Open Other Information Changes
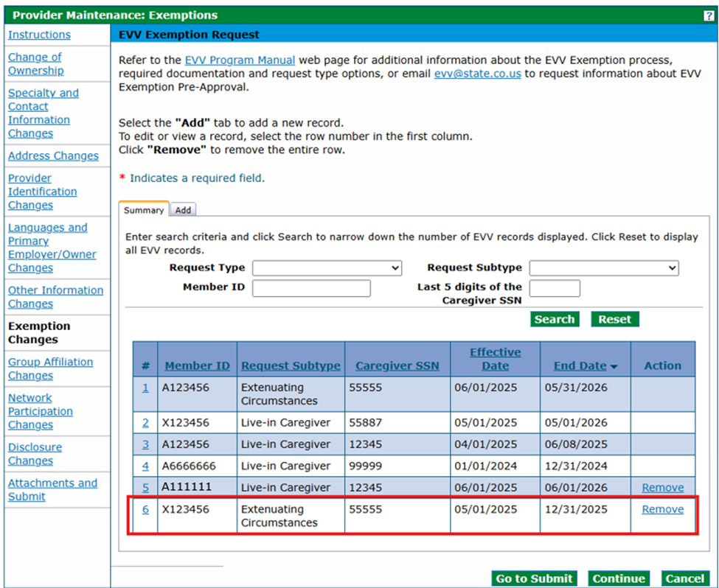719x588 pixels. (x=55, y=297)
